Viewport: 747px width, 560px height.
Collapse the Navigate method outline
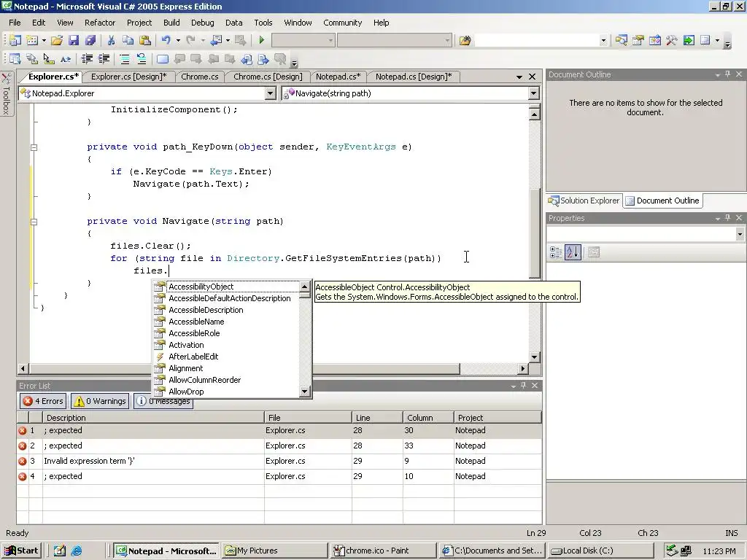pos(34,222)
